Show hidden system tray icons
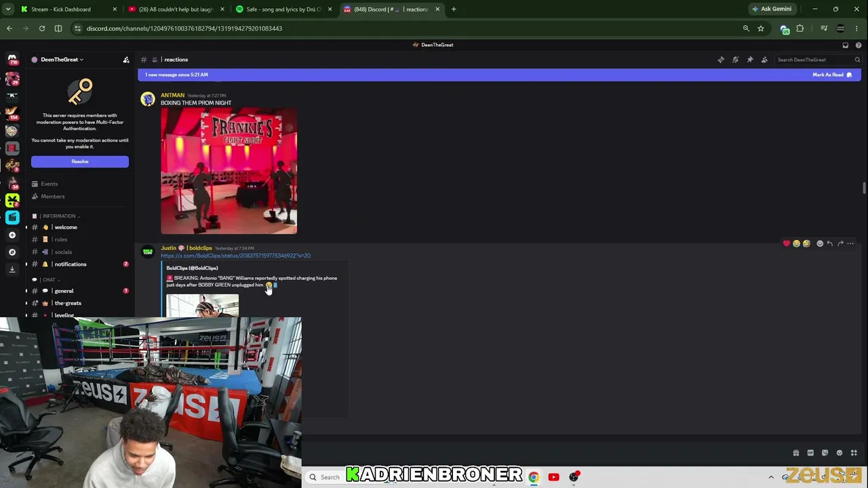 click(771, 477)
